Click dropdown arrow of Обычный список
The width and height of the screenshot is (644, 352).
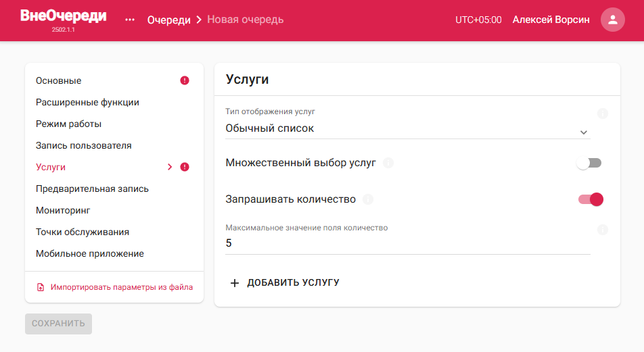583,132
